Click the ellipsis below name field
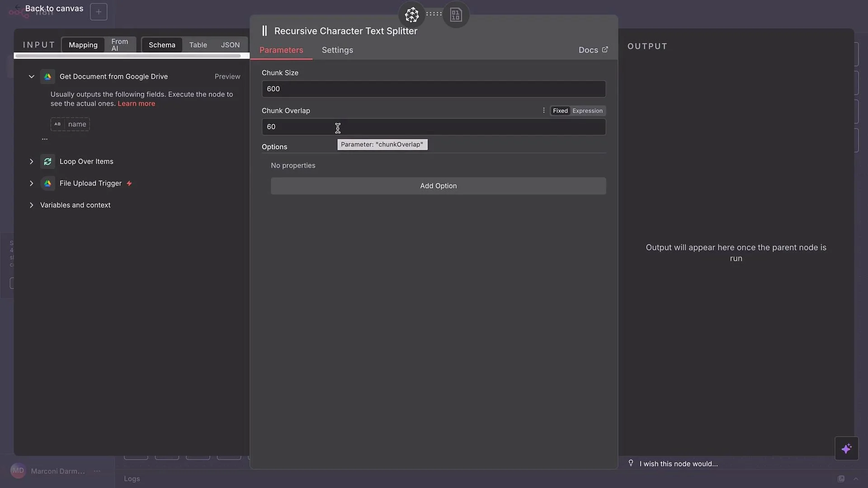Viewport: 868px width, 488px height. (45, 140)
